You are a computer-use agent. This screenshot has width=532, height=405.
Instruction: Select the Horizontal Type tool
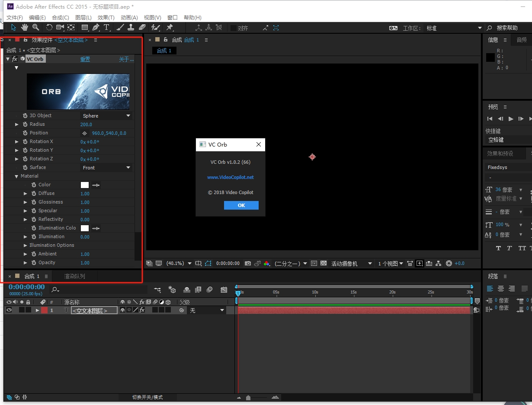coord(106,28)
